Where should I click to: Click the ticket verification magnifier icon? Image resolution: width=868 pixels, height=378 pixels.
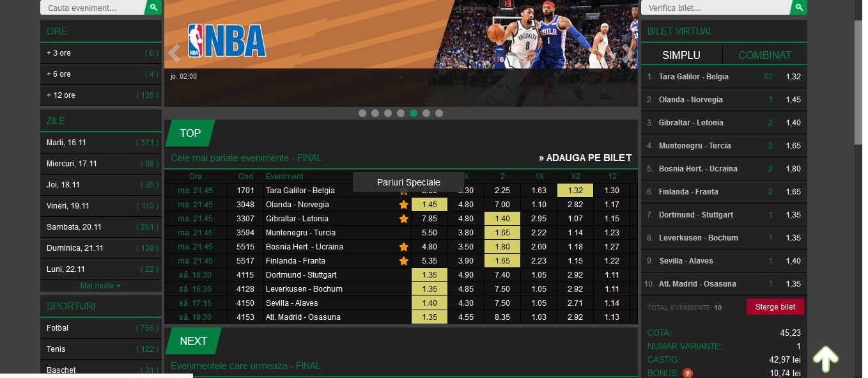pyautogui.click(x=799, y=8)
